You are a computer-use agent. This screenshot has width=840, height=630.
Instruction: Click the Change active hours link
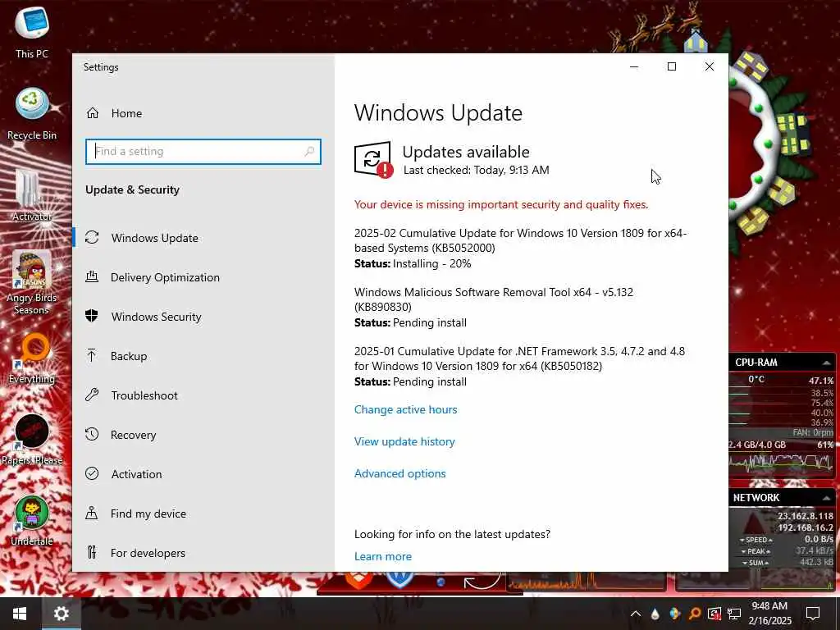[405, 410]
